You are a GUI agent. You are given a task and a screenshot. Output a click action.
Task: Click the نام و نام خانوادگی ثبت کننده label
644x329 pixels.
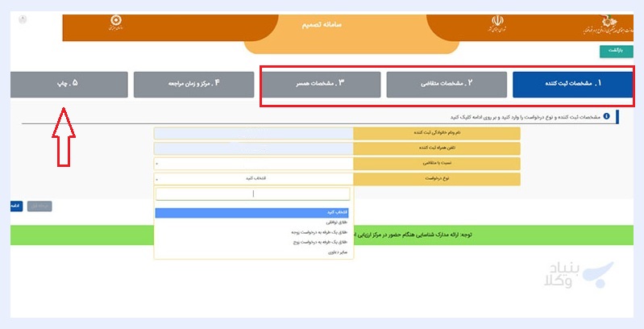pos(437,133)
